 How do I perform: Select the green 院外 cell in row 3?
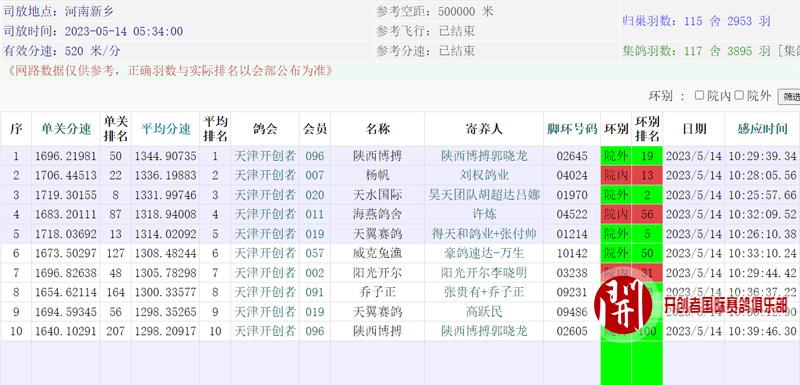pos(616,195)
